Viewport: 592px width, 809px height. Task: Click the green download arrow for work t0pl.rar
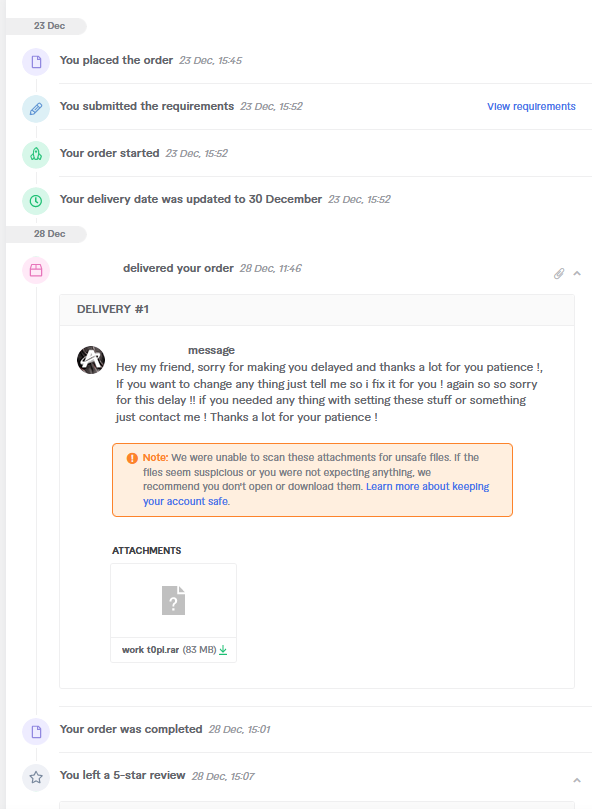coord(223,650)
